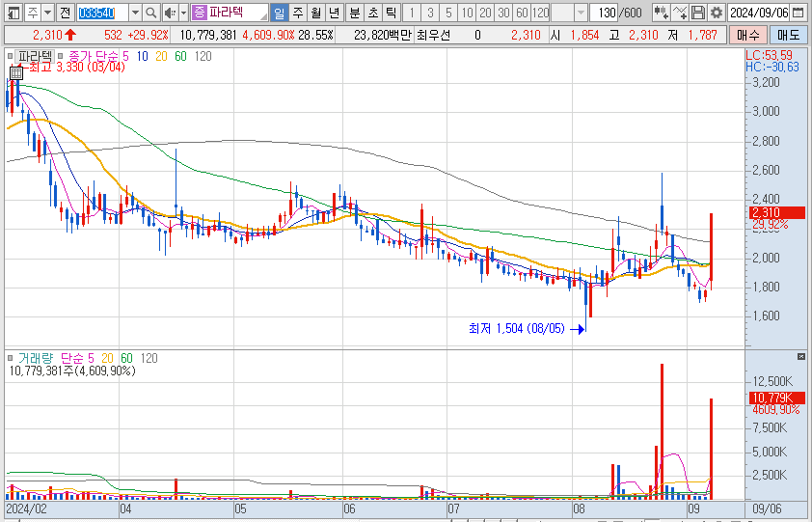Select the 20 interval button
Screen dimensions: 812x522
[x=485, y=13]
